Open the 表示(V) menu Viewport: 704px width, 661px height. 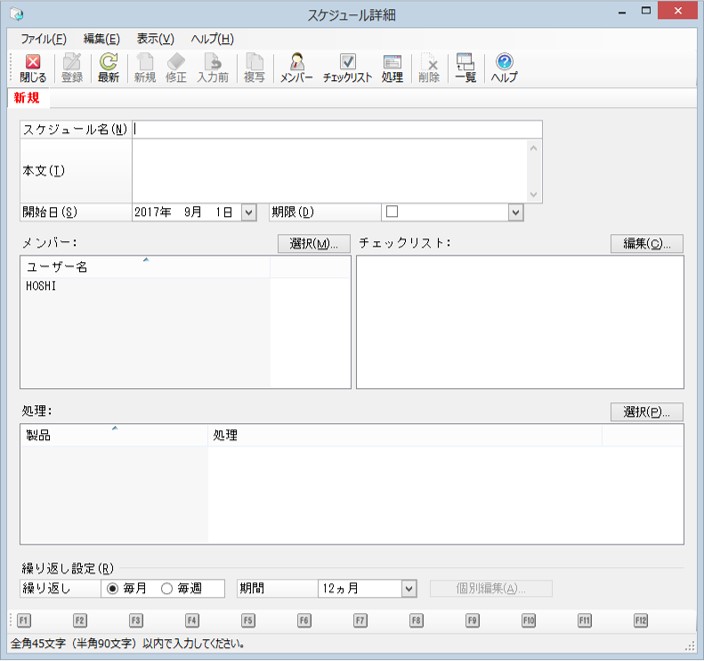click(x=155, y=39)
